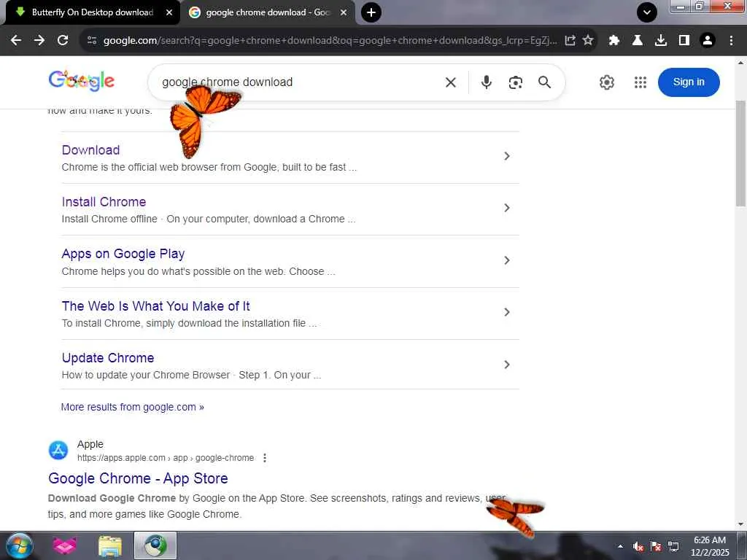This screenshot has width=747, height=560.
Task: Open More results from google.com link
Action: coord(133,407)
